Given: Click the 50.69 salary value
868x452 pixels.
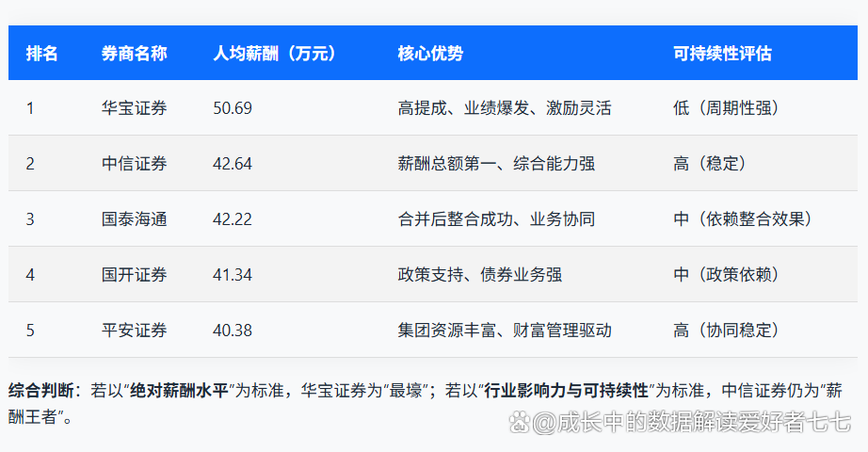Looking at the screenshot, I should click(x=233, y=108).
